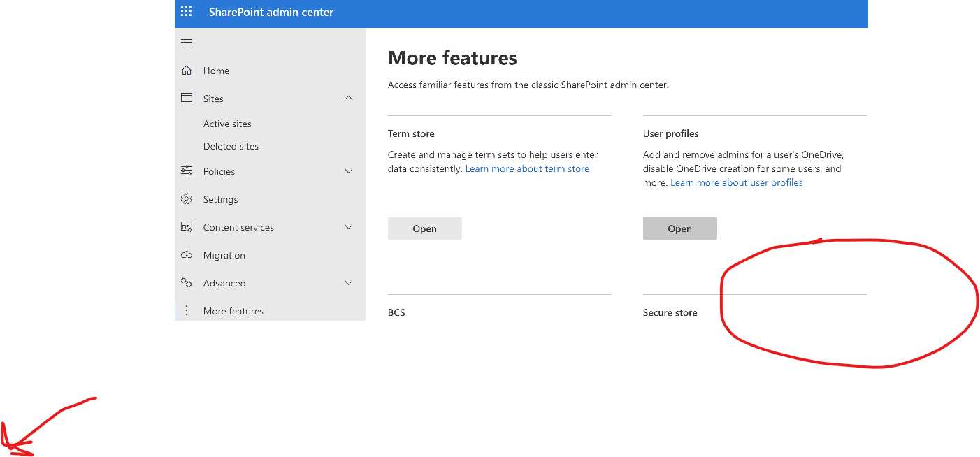Click the Home house icon
Image resolution: width=980 pixels, height=457 pixels.
click(187, 71)
